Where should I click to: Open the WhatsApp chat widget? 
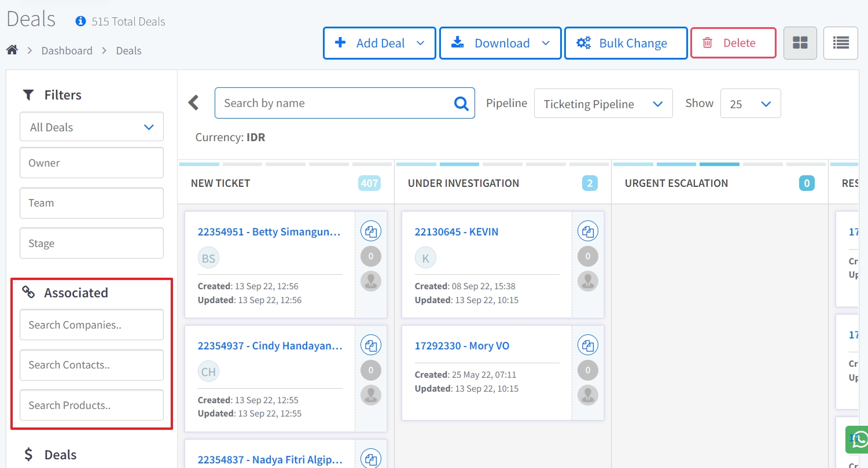(x=857, y=439)
